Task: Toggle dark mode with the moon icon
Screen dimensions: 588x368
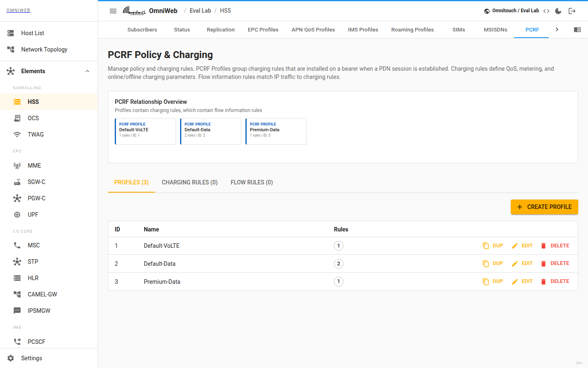Action: coord(558,11)
